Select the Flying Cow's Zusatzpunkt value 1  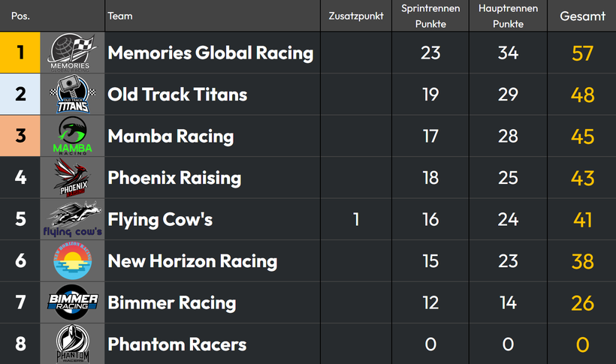[356, 219]
